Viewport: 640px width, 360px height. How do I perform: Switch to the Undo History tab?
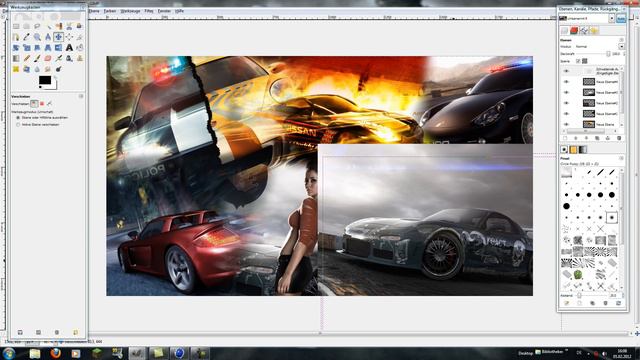pos(594,31)
